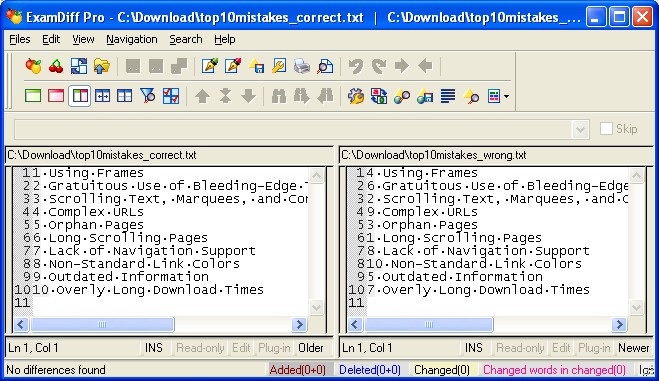Click right pane scroll left arrow
This screenshot has width=659, height=381.
(355, 324)
